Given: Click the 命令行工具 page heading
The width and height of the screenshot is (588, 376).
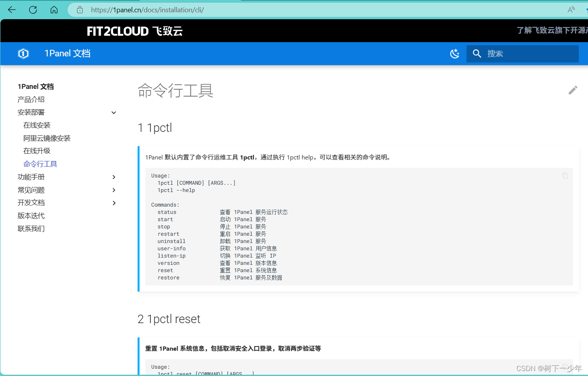Looking at the screenshot, I should pyautogui.click(x=176, y=91).
